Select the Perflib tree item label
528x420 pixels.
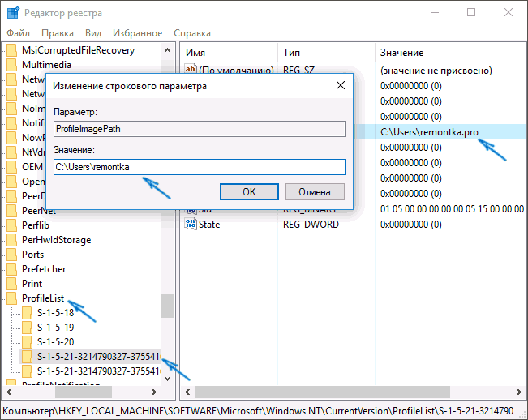point(36,225)
